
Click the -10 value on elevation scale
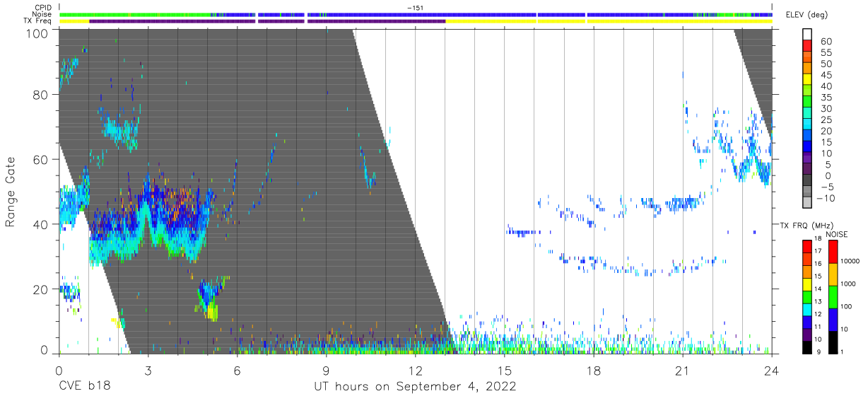(824, 199)
